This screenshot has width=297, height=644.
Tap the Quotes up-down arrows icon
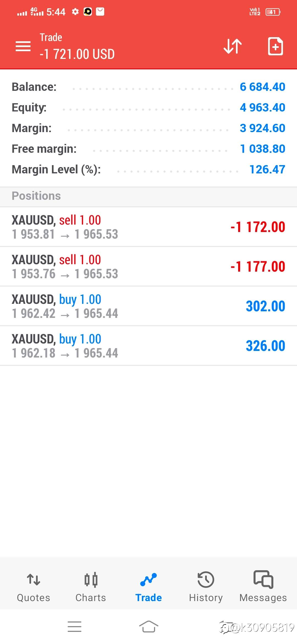coord(34,579)
